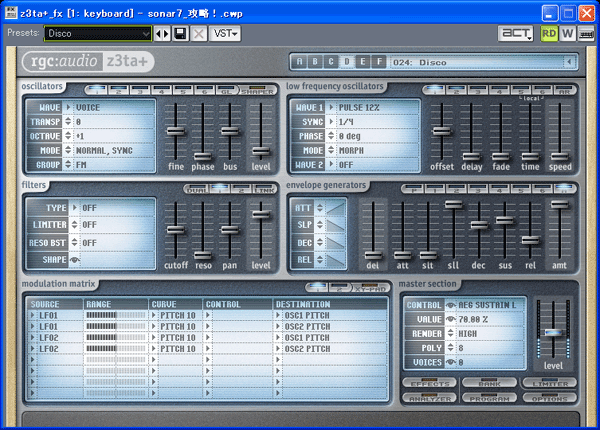Viewport: 600px width, 430px height.
Task: Open destination arrow for first OSC1 PITCH row
Action: click(x=278, y=315)
